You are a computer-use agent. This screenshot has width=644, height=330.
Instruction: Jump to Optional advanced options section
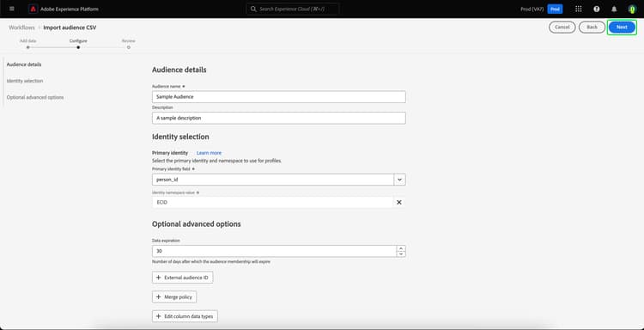coord(35,97)
